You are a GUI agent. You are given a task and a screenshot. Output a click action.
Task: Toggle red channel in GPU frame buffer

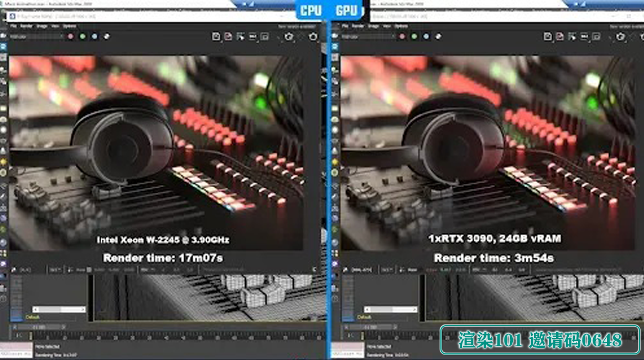click(x=402, y=37)
